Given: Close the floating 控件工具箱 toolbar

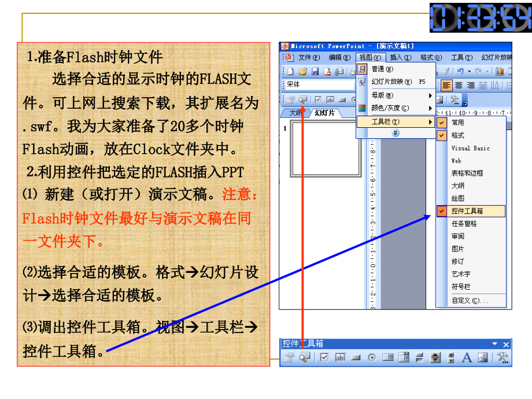Looking at the screenshot, I should click(x=506, y=345).
